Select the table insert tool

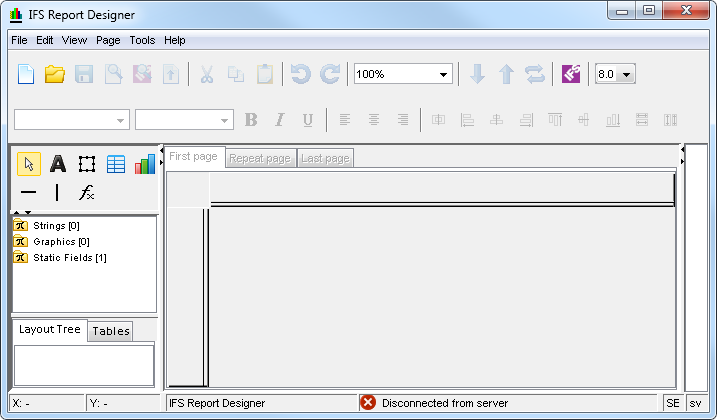coord(116,164)
